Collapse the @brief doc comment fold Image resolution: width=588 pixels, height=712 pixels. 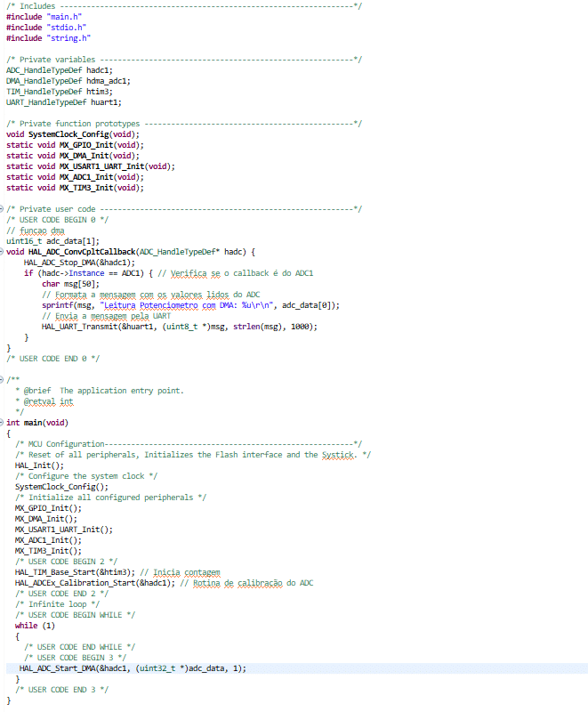[x=3, y=380]
